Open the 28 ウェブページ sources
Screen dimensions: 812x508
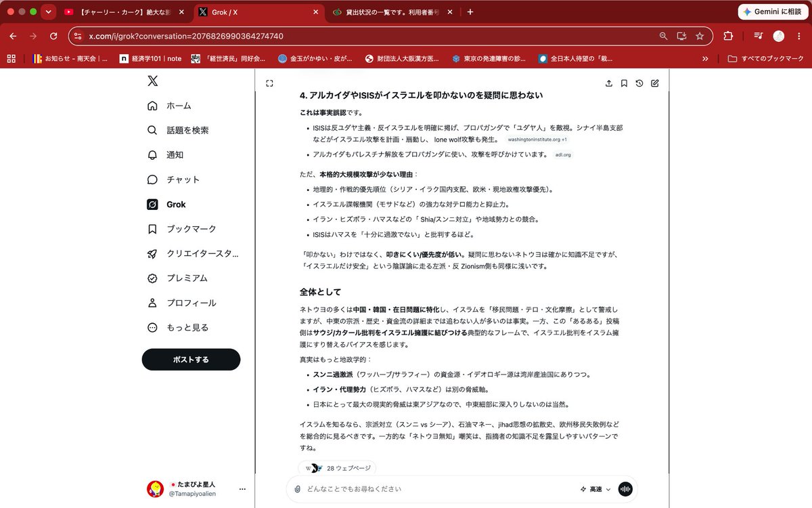[337, 468]
